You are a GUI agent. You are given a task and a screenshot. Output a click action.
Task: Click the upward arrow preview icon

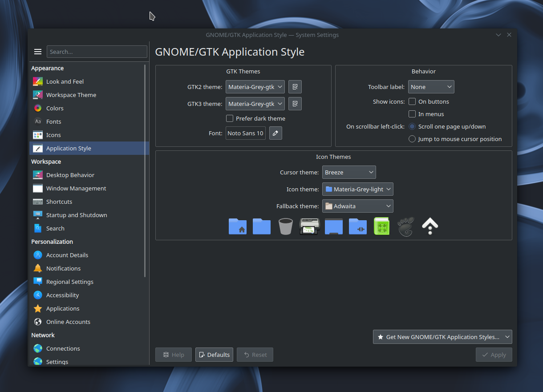click(430, 226)
